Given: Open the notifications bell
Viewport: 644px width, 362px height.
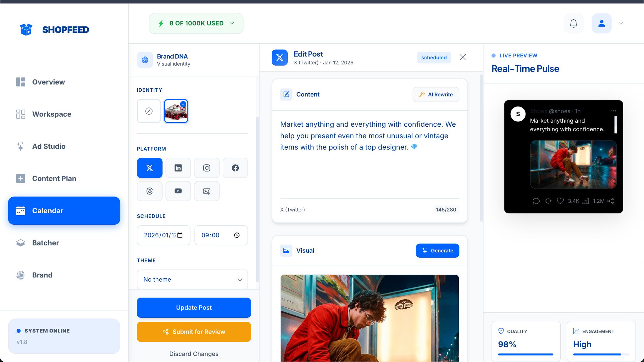Looking at the screenshot, I should (x=573, y=23).
